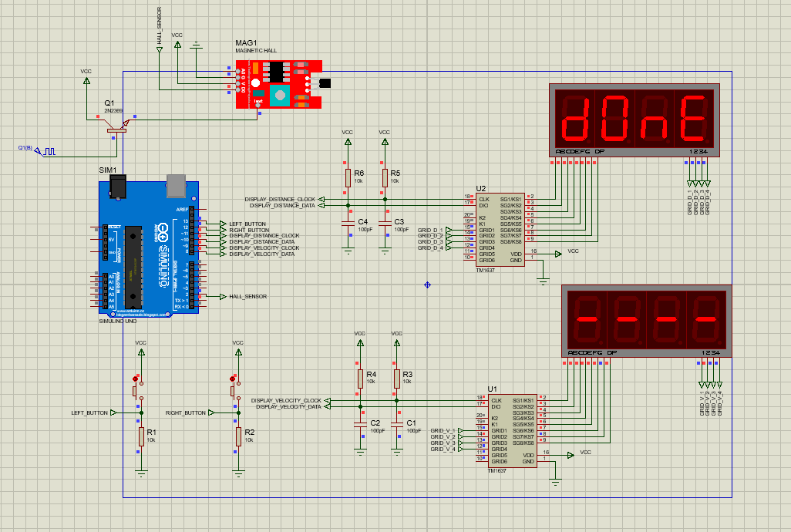Select the U2 TM1637 driver chip
This screenshot has width=791, height=532.
tap(500, 230)
